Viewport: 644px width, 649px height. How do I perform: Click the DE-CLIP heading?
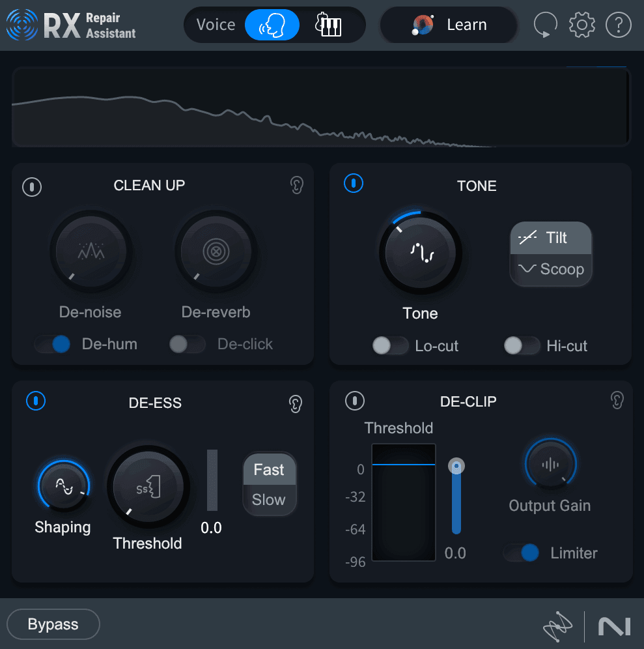[x=468, y=401]
